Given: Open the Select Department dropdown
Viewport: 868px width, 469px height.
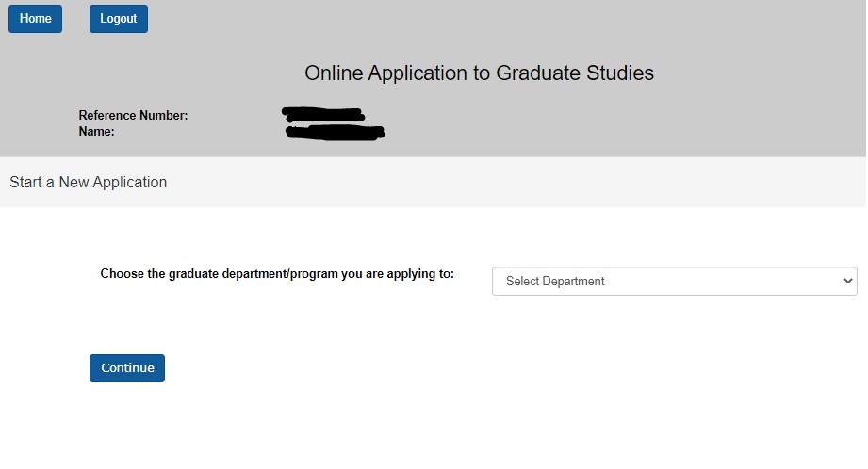Looking at the screenshot, I should click(674, 281).
